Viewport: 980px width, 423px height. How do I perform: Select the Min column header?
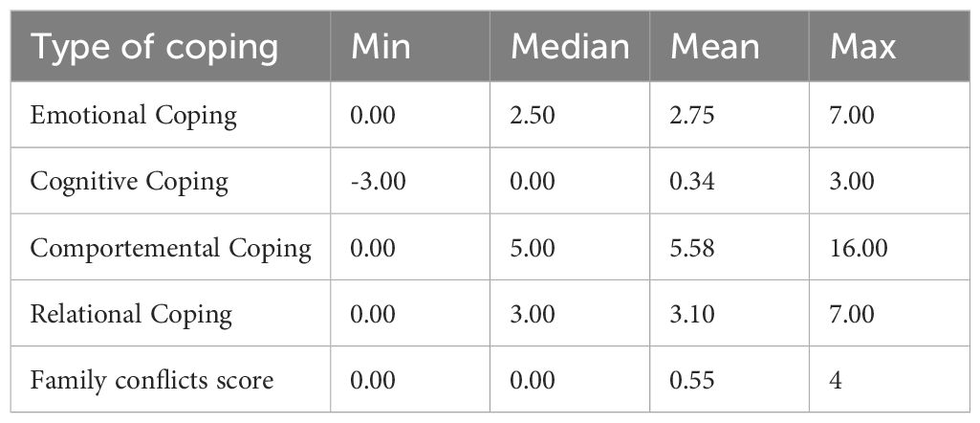(381, 48)
